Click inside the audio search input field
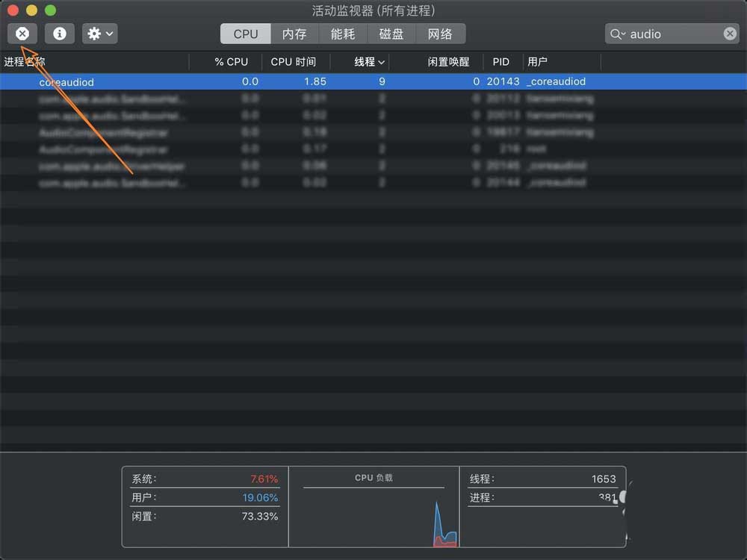The width and height of the screenshot is (747, 560). point(665,34)
